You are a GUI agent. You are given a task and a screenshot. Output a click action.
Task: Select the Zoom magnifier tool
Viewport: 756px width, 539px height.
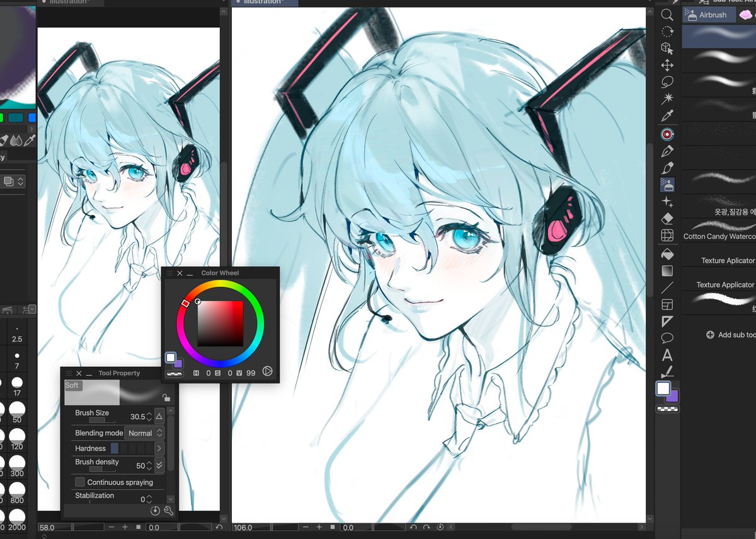coord(667,14)
